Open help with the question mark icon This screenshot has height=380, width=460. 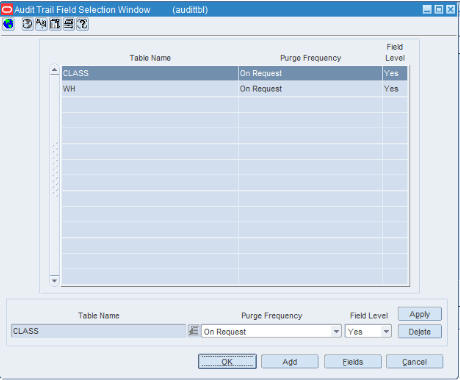pyautogui.click(x=82, y=24)
